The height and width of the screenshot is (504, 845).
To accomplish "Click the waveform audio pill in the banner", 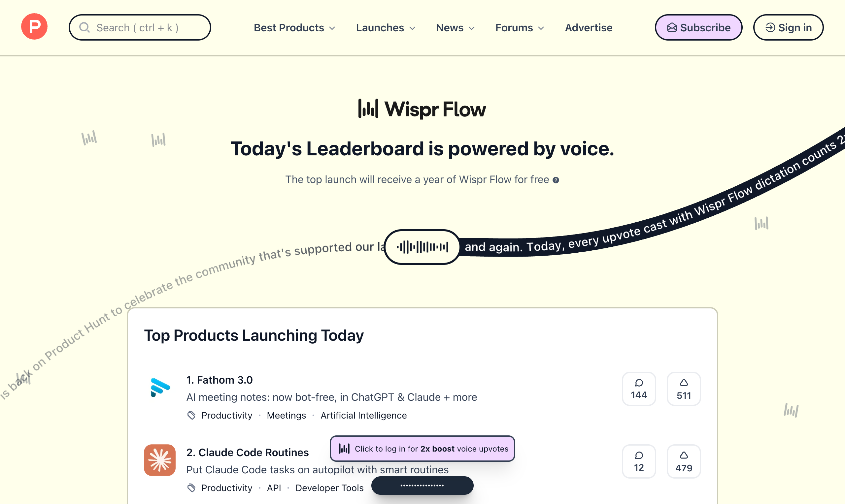I will point(422,247).
